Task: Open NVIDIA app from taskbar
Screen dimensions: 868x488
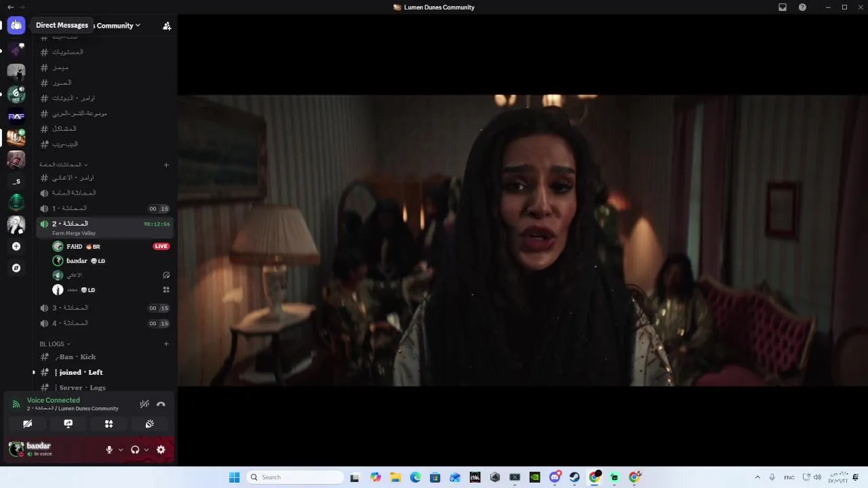Action: coord(534,477)
